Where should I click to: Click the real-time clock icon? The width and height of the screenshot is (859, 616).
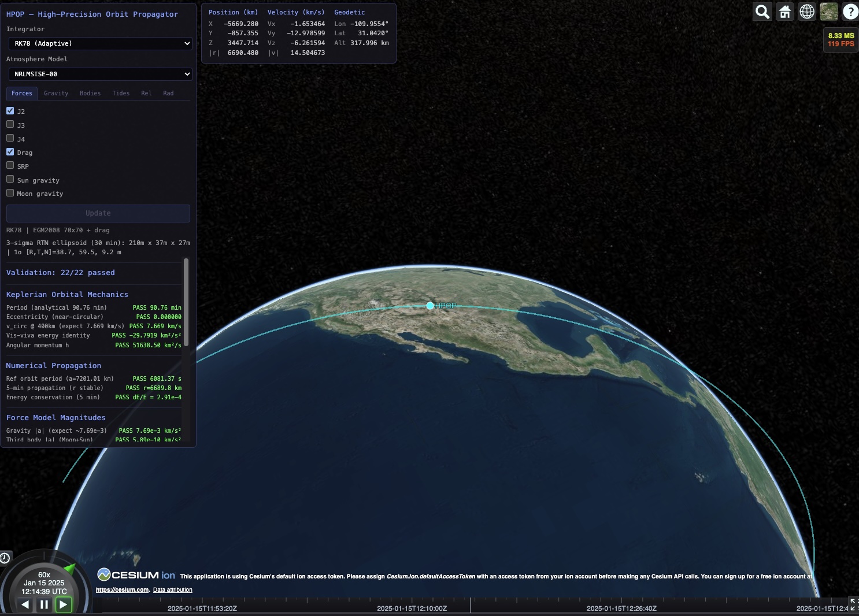point(5,558)
